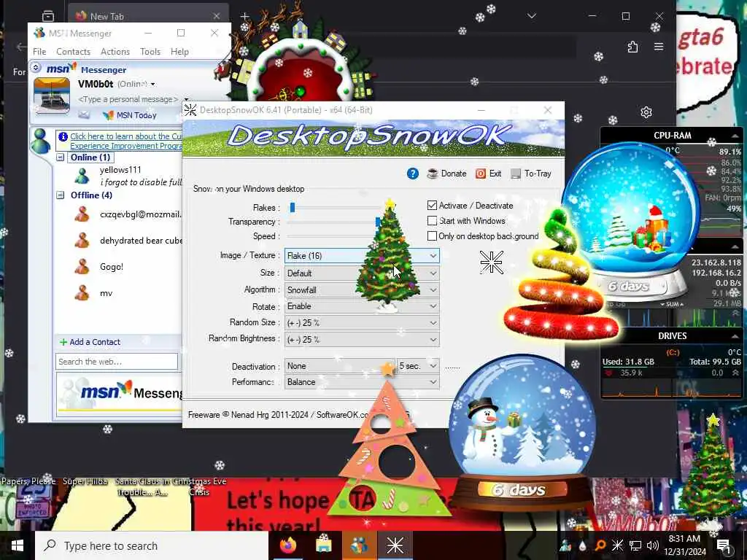Viewport: 747px width, 560px height.
Task: Enable Start with Windows checkbox
Action: [x=432, y=220]
